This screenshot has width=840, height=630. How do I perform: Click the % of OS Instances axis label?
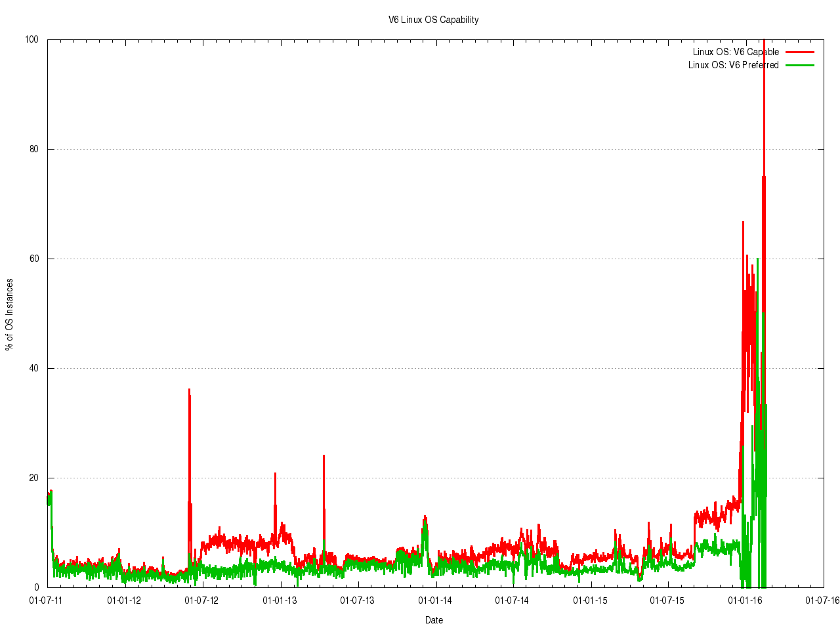click(9, 314)
